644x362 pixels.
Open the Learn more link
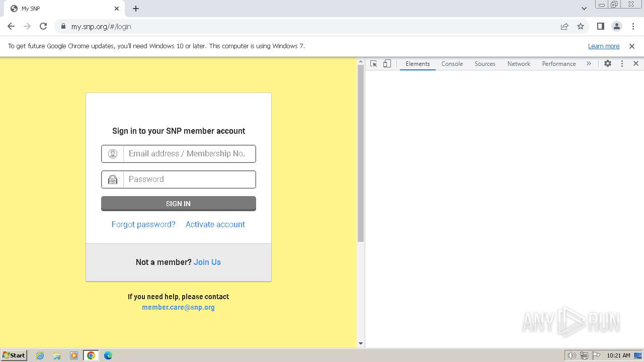click(x=604, y=46)
